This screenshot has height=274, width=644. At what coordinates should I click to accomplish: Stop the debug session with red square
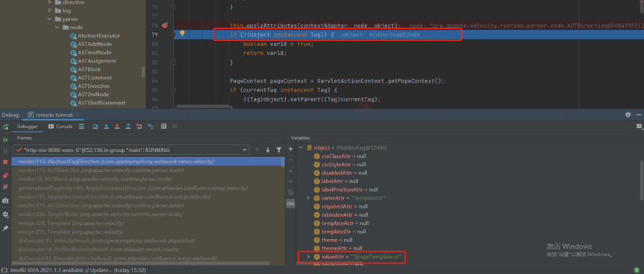[x=5, y=162]
